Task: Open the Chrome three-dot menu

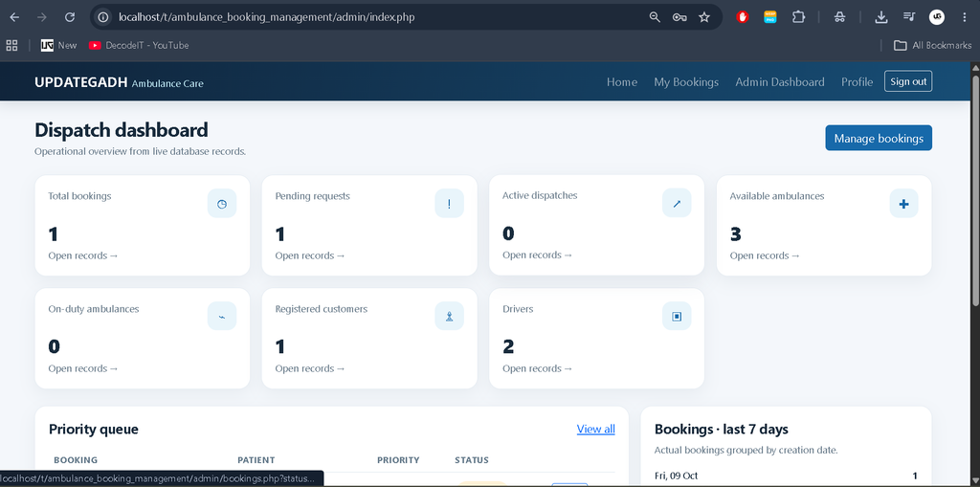Action: click(x=965, y=17)
